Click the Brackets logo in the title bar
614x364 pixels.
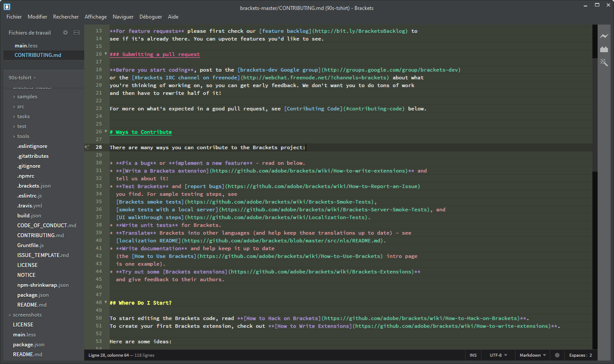(6, 6)
